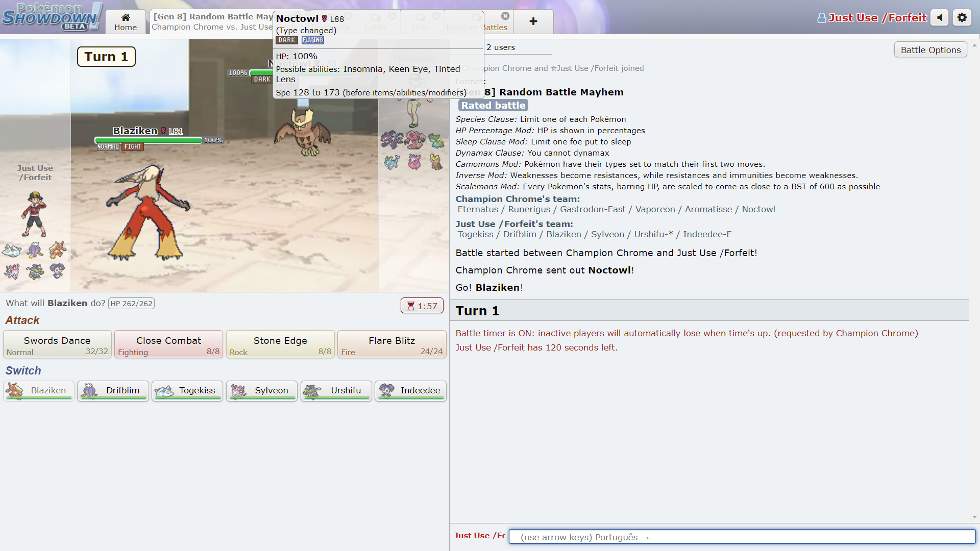Choose Swords Dance move

coord(57,344)
